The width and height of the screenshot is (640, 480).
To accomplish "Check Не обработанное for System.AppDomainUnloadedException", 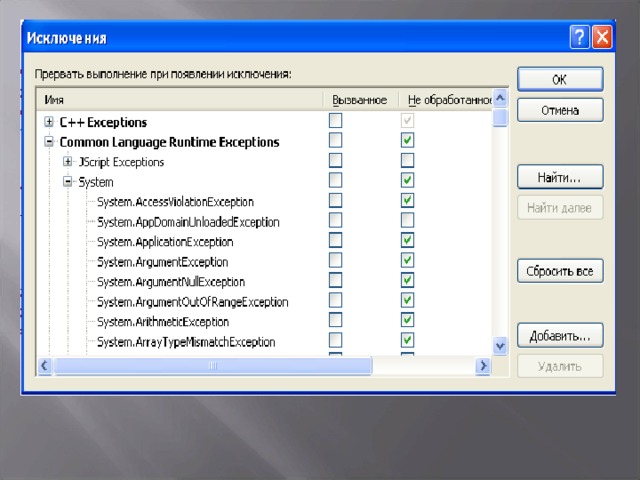I will (x=408, y=220).
